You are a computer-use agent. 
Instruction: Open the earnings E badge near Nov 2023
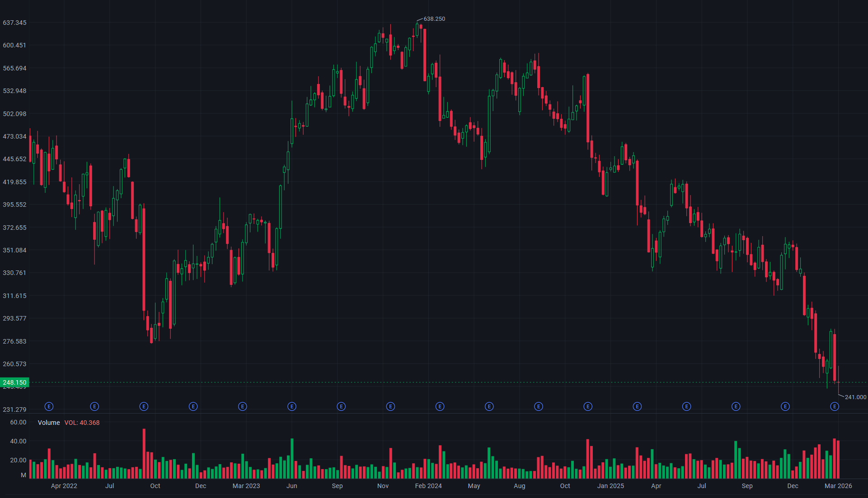tap(390, 406)
